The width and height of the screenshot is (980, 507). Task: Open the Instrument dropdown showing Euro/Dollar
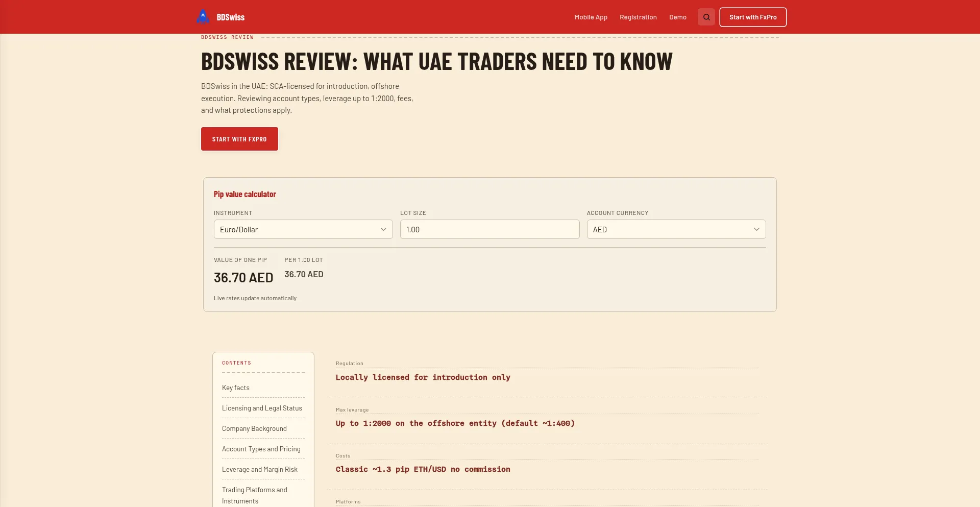(303, 229)
